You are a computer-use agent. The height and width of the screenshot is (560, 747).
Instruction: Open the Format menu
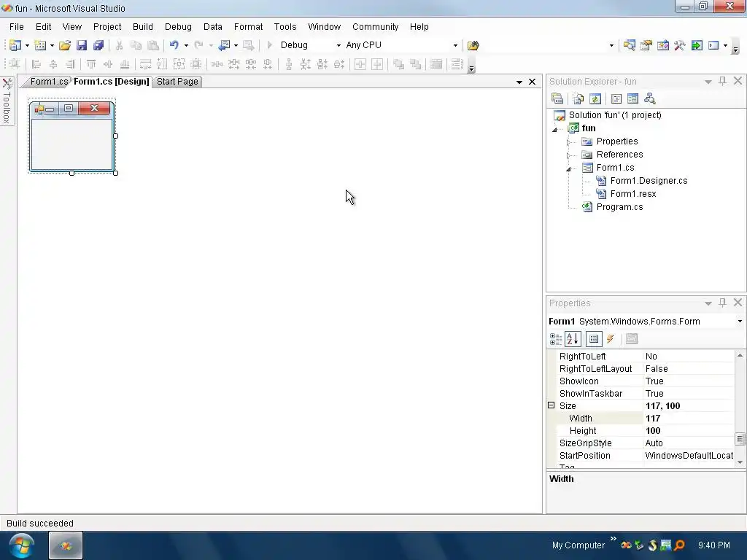tap(248, 27)
